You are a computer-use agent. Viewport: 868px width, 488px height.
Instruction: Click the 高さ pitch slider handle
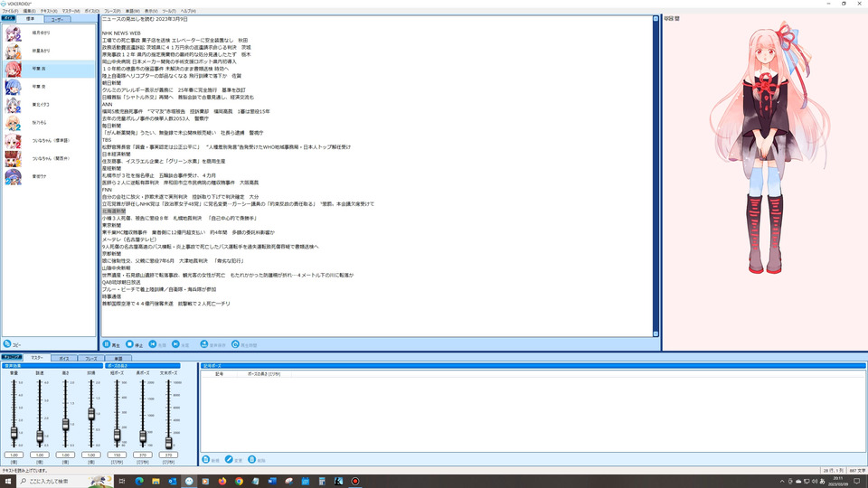[65, 425]
